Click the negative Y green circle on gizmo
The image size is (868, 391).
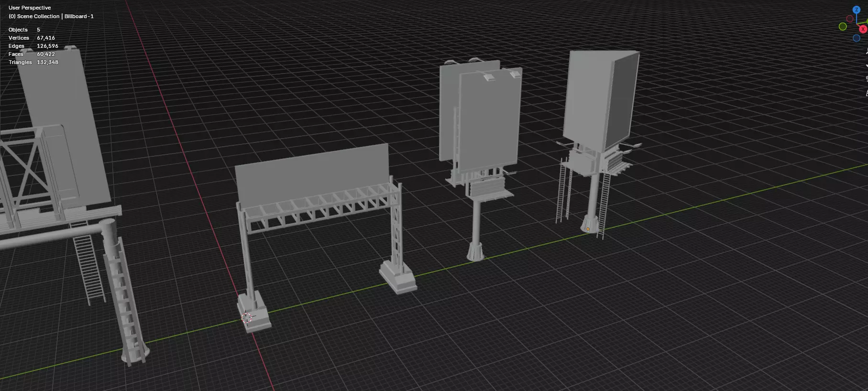843,26
